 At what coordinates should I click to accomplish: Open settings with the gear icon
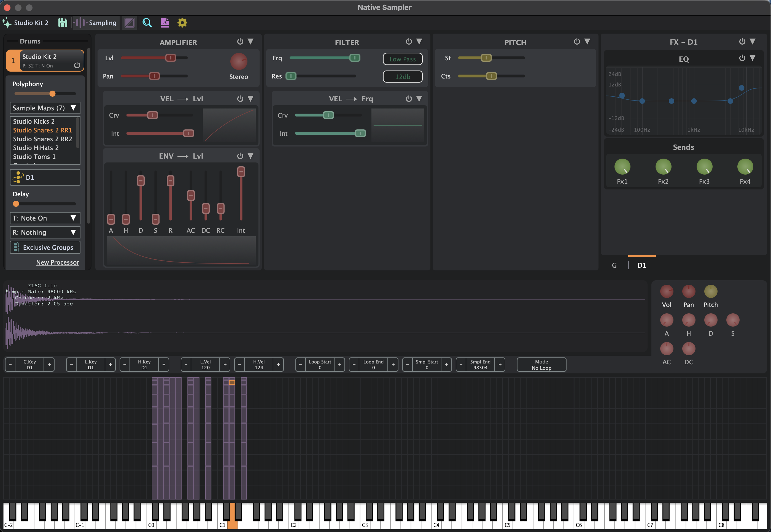pos(182,23)
